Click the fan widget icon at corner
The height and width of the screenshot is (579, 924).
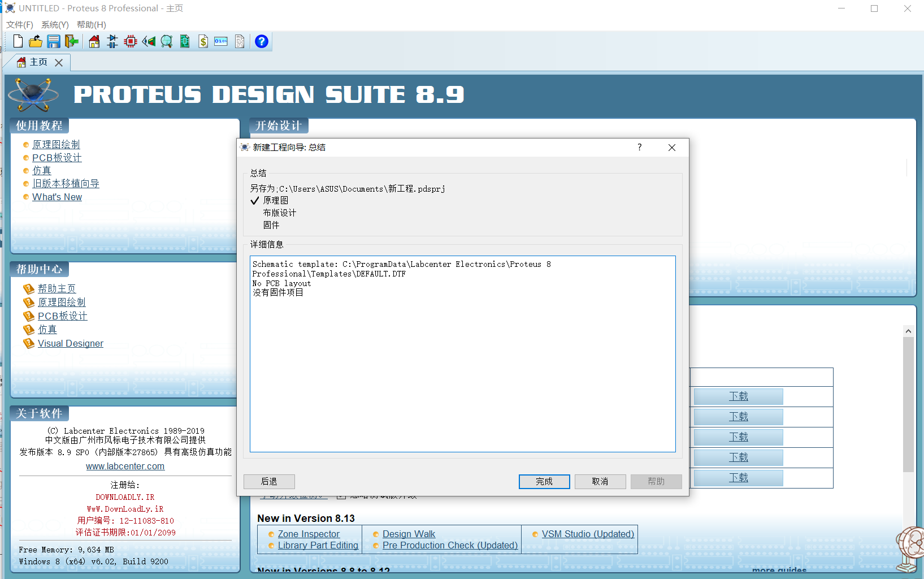pos(910,548)
